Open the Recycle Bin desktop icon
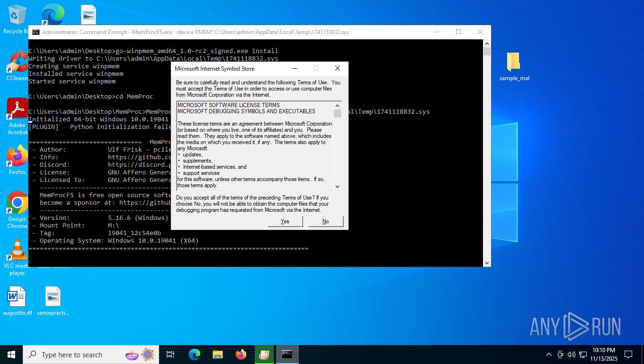644x364 pixels. point(17,19)
